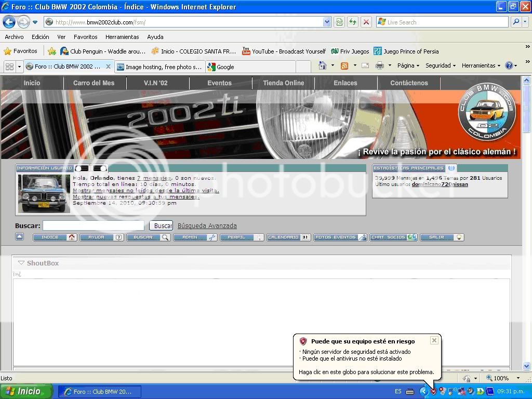Click the orange RSS feeds icon
The width and height of the screenshot is (532, 399).
click(344, 66)
